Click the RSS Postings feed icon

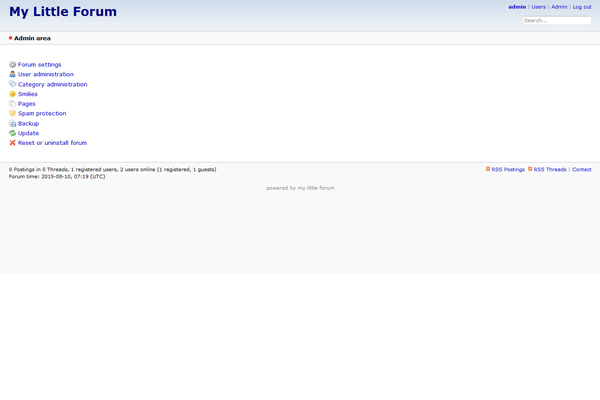(x=488, y=170)
